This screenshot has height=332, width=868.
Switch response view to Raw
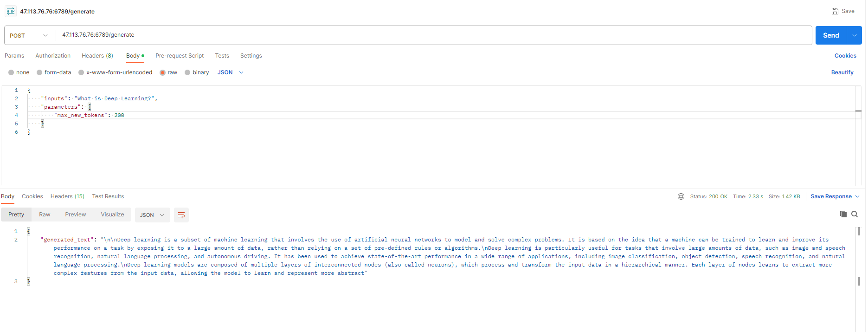point(45,215)
